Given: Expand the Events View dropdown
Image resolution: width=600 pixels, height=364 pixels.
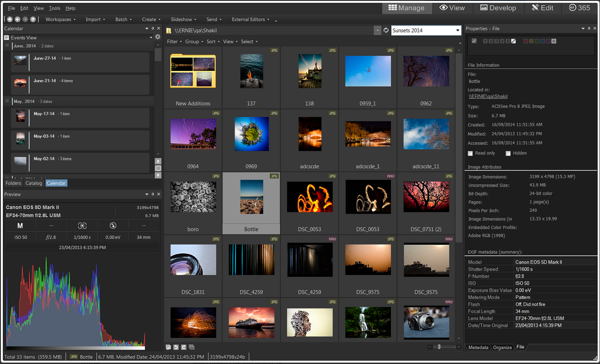Looking at the screenshot, I should click(151, 37).
